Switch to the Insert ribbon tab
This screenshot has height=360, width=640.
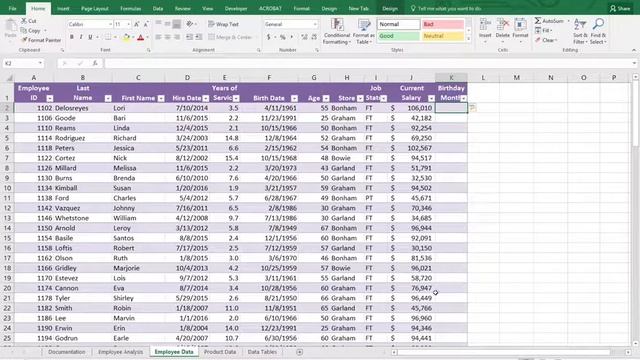point(63,8)
